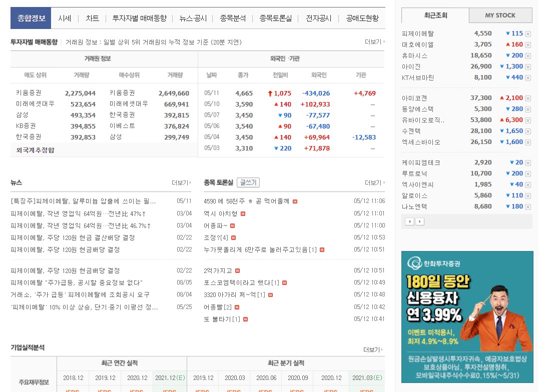The height and width of the screenshot is (392, 546).
Task: Expand 더보기 for 기업실적분석
Action: (373, 349)
